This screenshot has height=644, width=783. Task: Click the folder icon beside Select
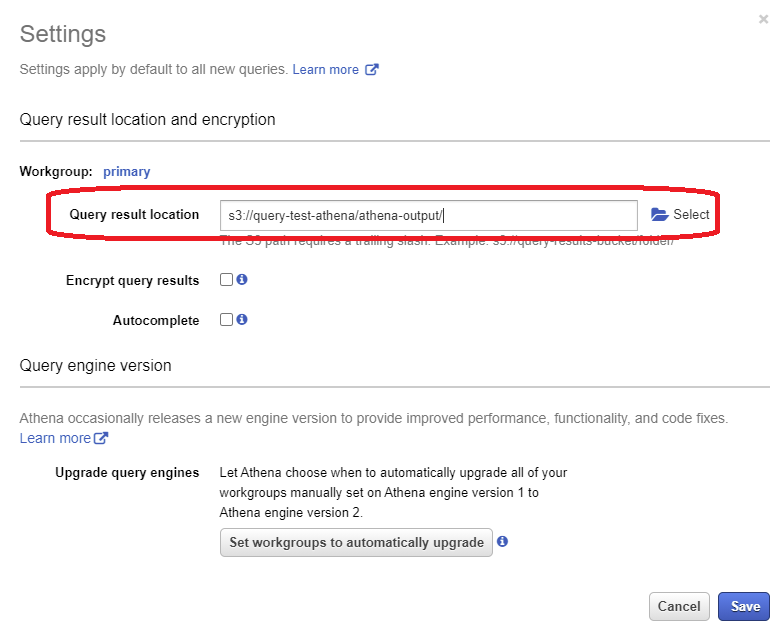[659, 215]
